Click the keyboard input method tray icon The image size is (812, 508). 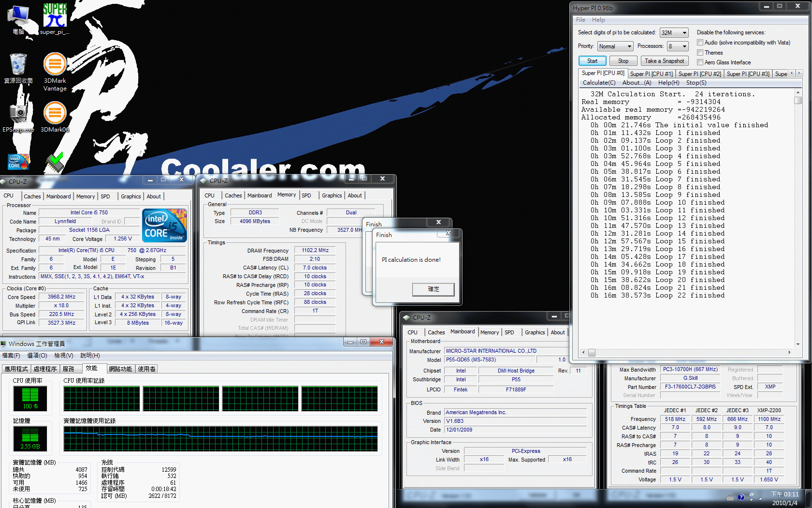(730, 497)
